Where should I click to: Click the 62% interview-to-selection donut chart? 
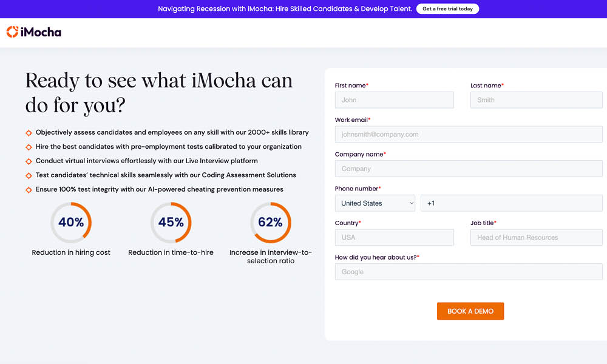pos(271,223)
